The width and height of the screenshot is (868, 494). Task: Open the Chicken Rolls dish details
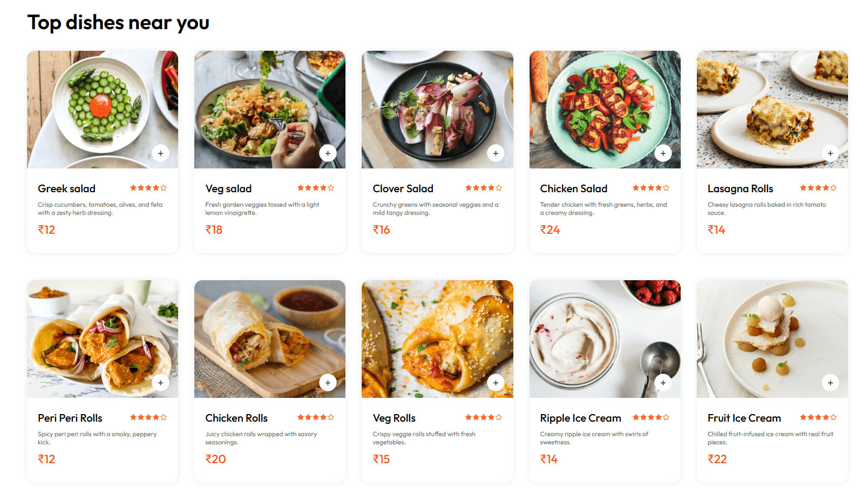point(270,381)
